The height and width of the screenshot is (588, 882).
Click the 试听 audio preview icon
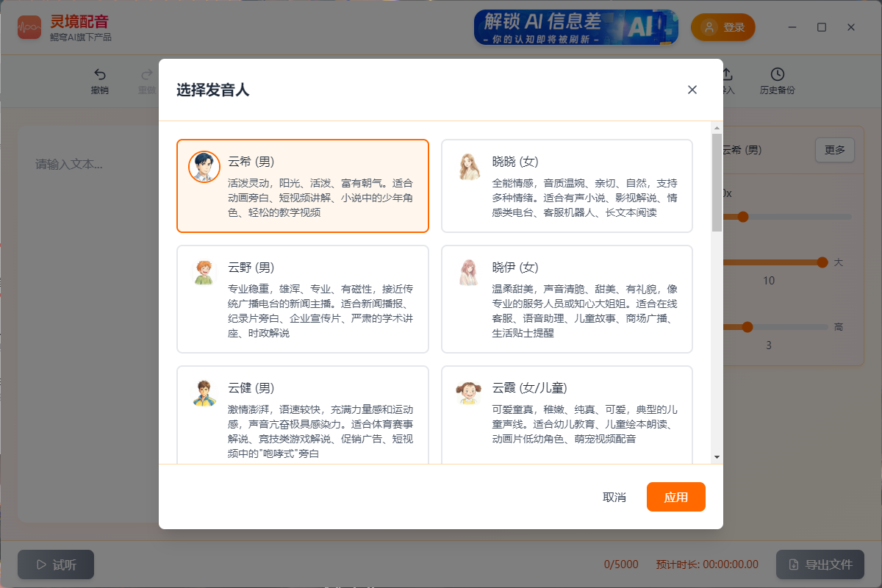tap(42, 564)
